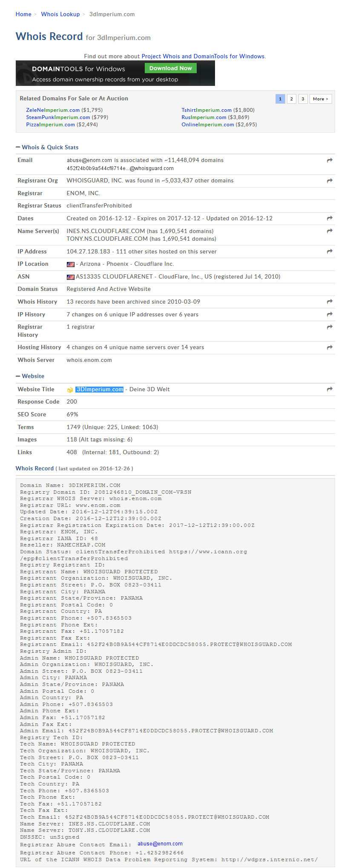347x868 pixels.
Task: Click the Website Title favicon icon
Action: pyautogui.click(x=70, y=390)
